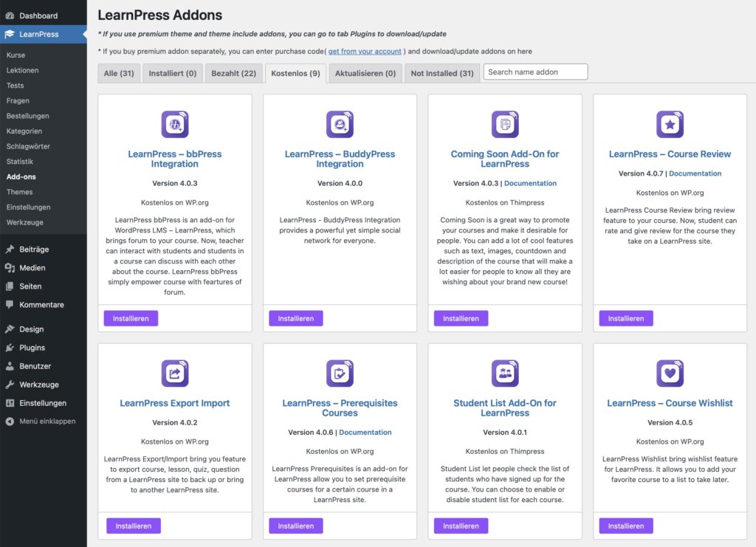Open the LearnPress – Course Wishlist title link

pyautogui.click(x=670, y=403)
